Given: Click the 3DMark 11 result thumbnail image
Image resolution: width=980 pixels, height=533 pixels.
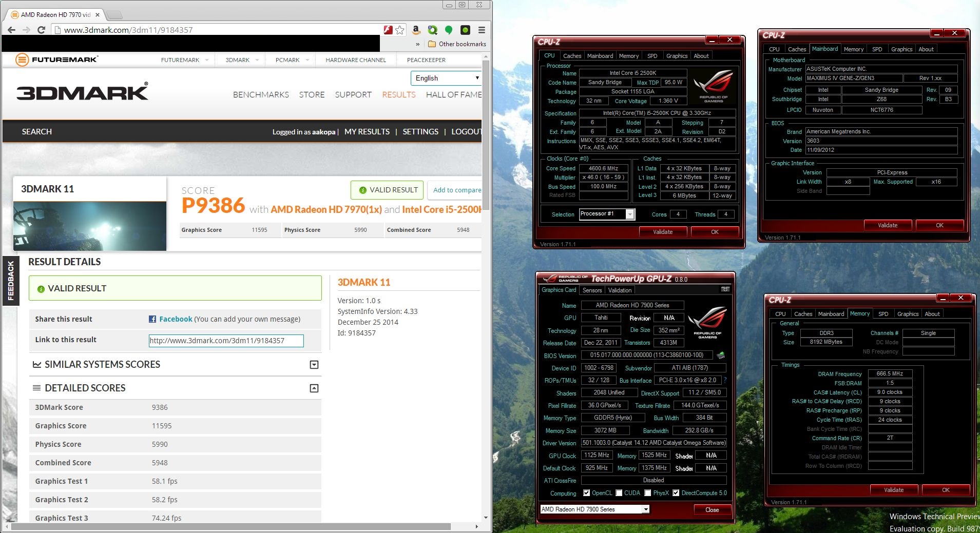Looking at the screenshot, I should (x=90, y=226).
